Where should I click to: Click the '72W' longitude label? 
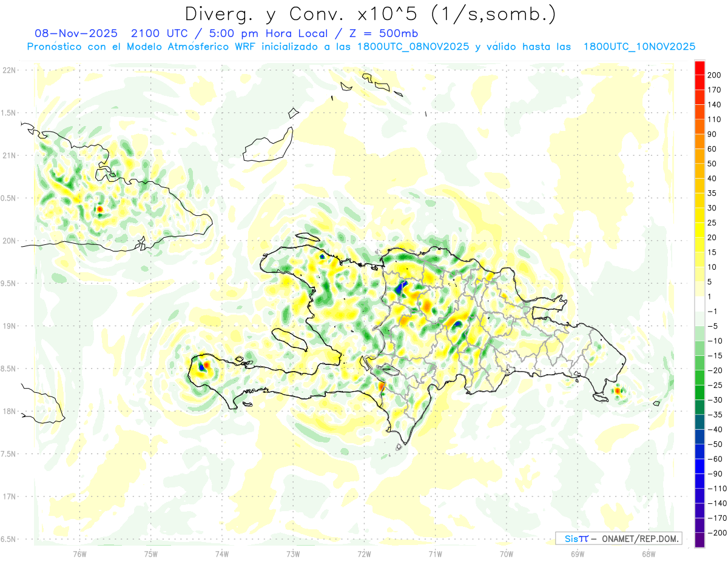(x=363, y=554)
